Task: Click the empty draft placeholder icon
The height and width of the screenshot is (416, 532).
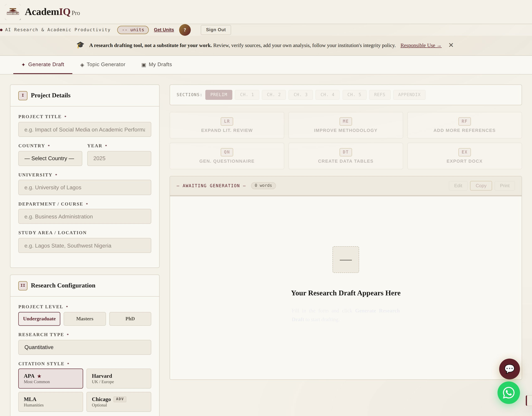Action: click(346, 260)
